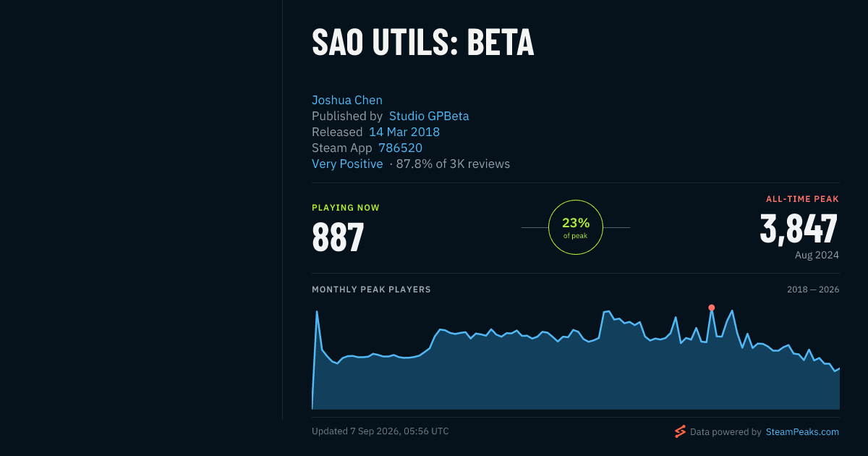Select the red all-time peak marker

point(711,308)
